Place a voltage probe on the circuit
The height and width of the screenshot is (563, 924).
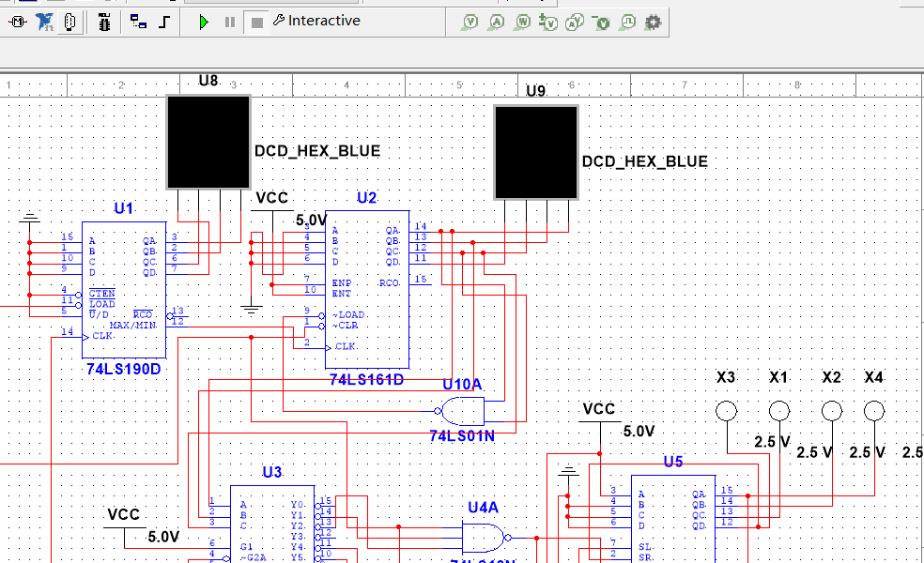470,22
